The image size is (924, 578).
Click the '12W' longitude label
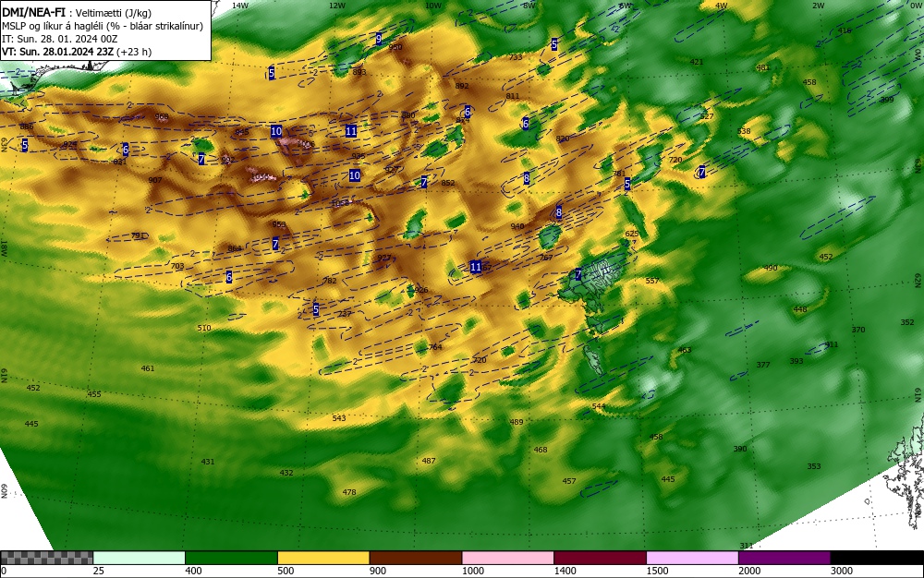[x=337, y=6]
